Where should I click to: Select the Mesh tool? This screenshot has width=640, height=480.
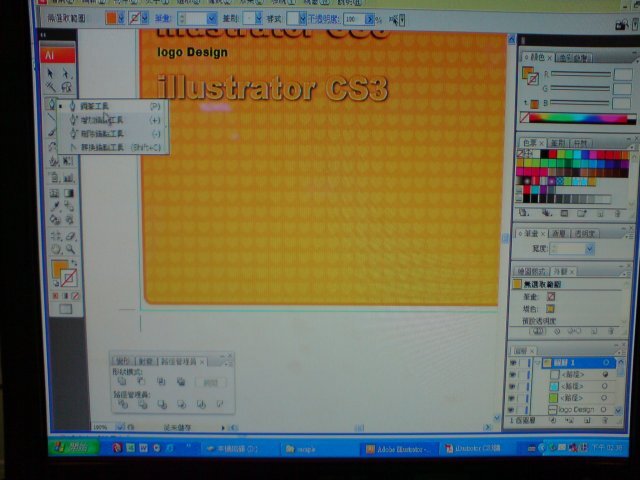point(54,193)
